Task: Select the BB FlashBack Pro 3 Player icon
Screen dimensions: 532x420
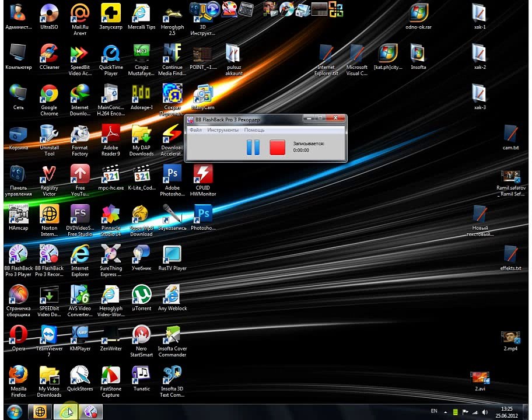Action: (x=18, y=261)
